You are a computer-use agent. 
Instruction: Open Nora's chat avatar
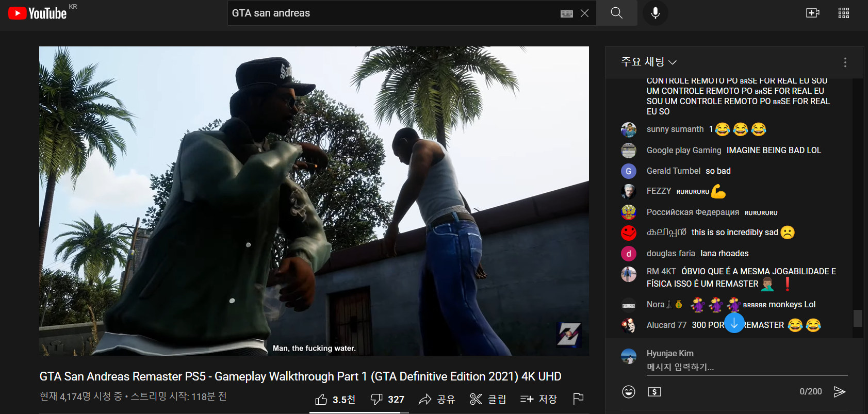[x=628, y=305]
